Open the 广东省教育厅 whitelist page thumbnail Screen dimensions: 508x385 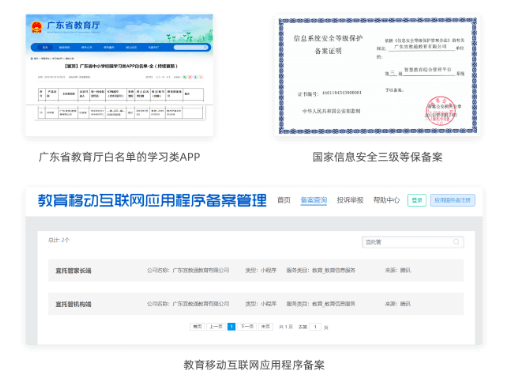(119, 75)
